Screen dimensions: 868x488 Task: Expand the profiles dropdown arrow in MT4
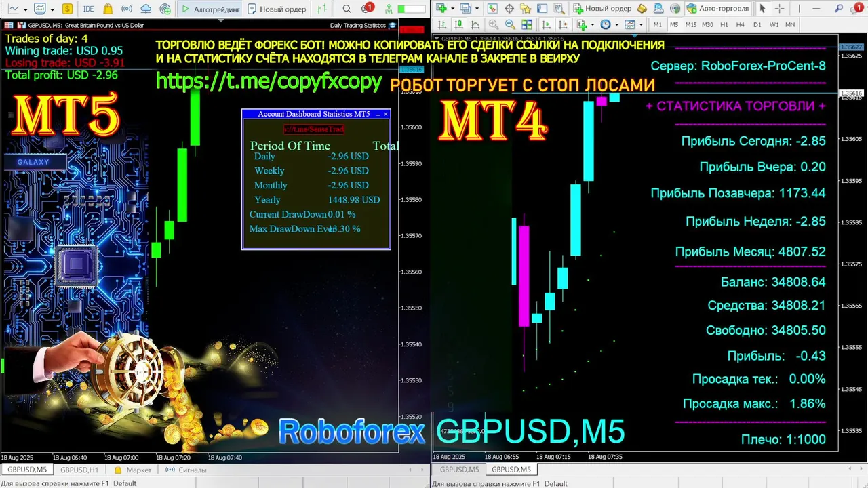click(x=477, y=9)
